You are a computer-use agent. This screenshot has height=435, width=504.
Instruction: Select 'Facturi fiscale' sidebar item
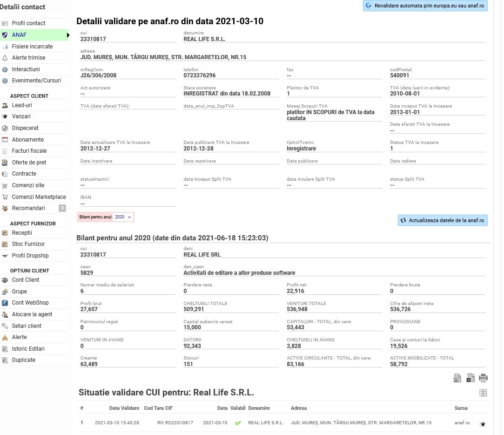coord(29,151)
